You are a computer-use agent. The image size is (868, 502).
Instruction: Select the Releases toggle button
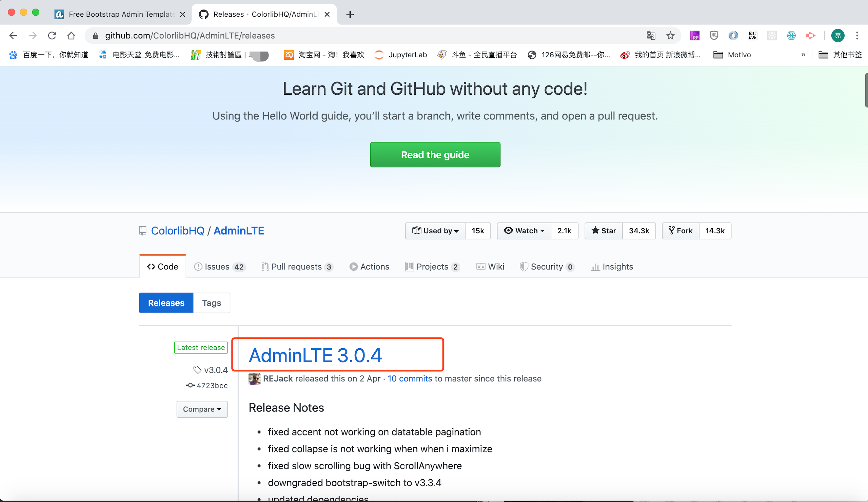coord(166,303)
